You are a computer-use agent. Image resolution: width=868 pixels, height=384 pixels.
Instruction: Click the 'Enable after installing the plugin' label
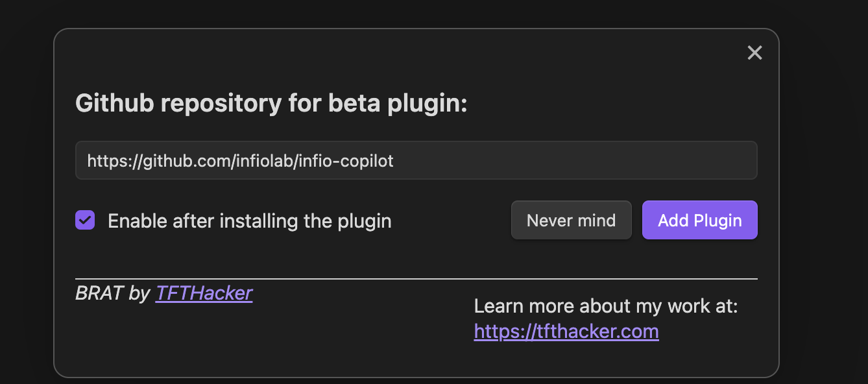click(x=249, y=221)
